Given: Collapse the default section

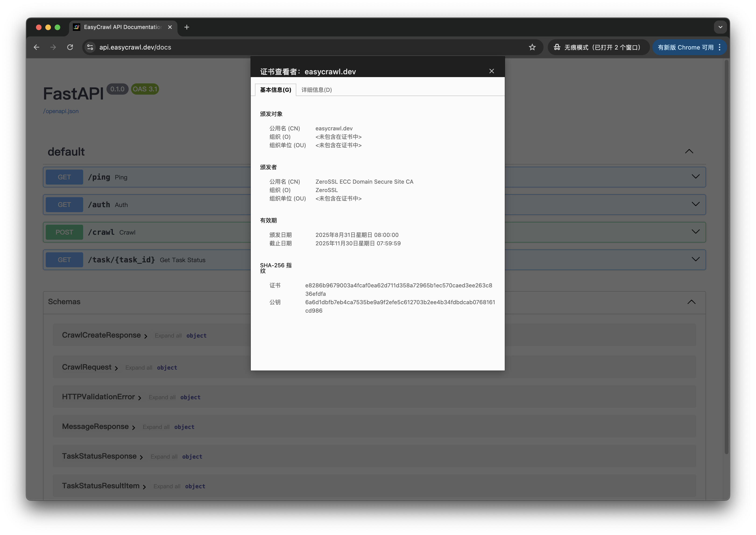Looking at the screenshot, I should pyautogui.click(x=689, y=152).
